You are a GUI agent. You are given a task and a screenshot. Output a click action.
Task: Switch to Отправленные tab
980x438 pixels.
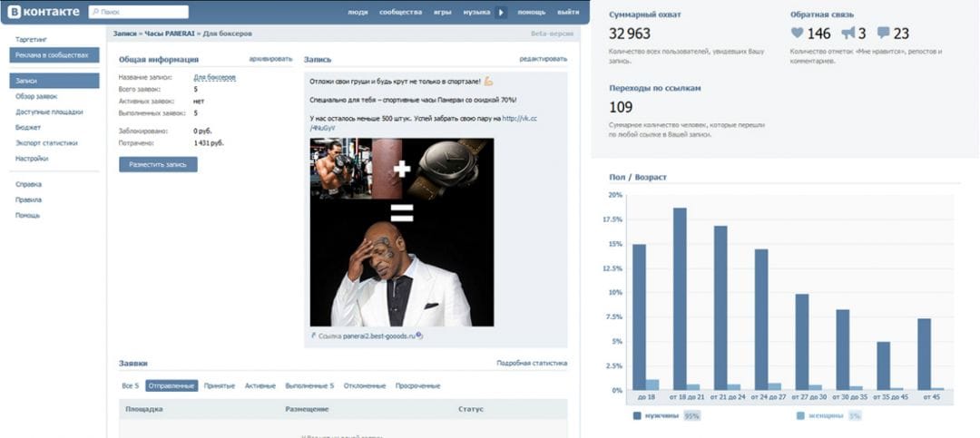tap(171, 386)
